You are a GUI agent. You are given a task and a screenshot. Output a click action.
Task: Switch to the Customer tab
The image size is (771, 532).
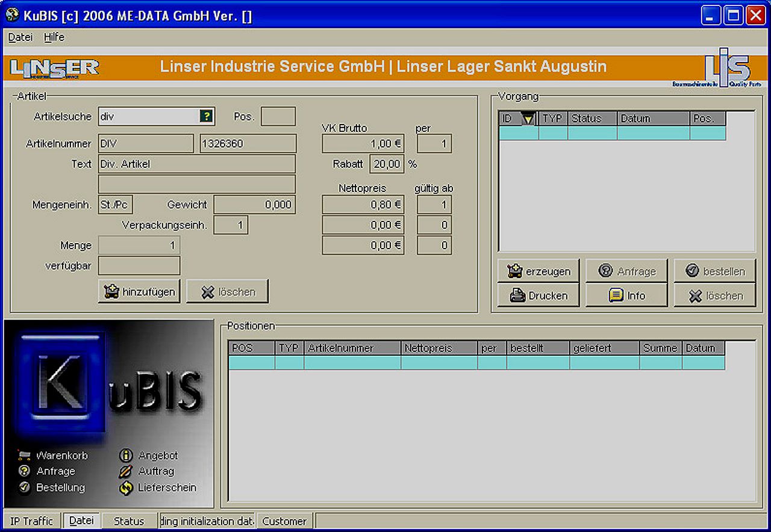click(284, 521)
